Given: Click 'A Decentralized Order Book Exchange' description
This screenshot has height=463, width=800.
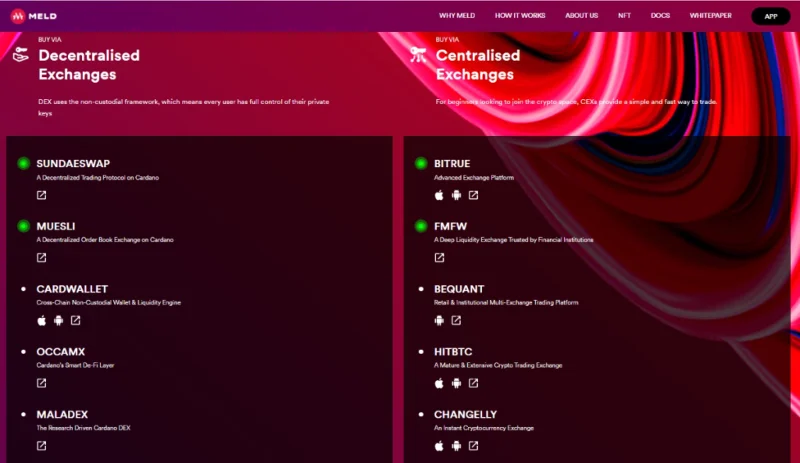Looking at the screenshot, I should click(x=105, y=240).
